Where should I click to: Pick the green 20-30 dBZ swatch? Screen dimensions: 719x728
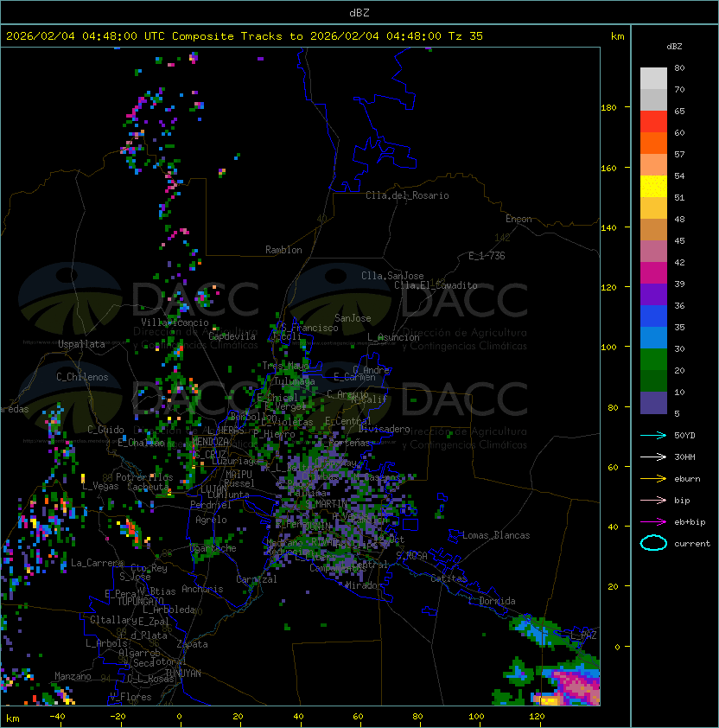click(x=653, y=360)
